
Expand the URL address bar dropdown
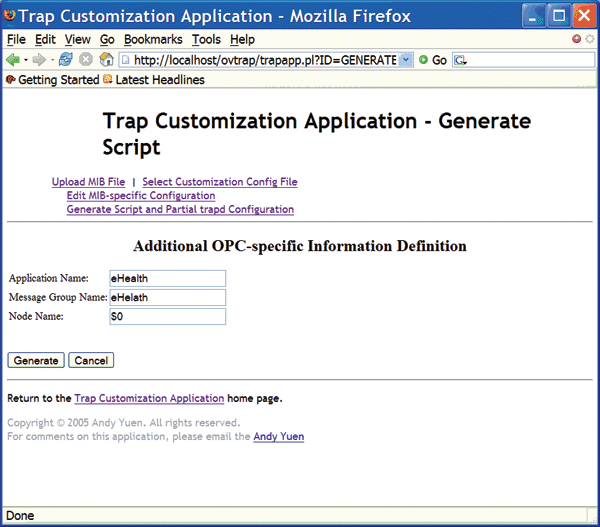pos(405,60)
